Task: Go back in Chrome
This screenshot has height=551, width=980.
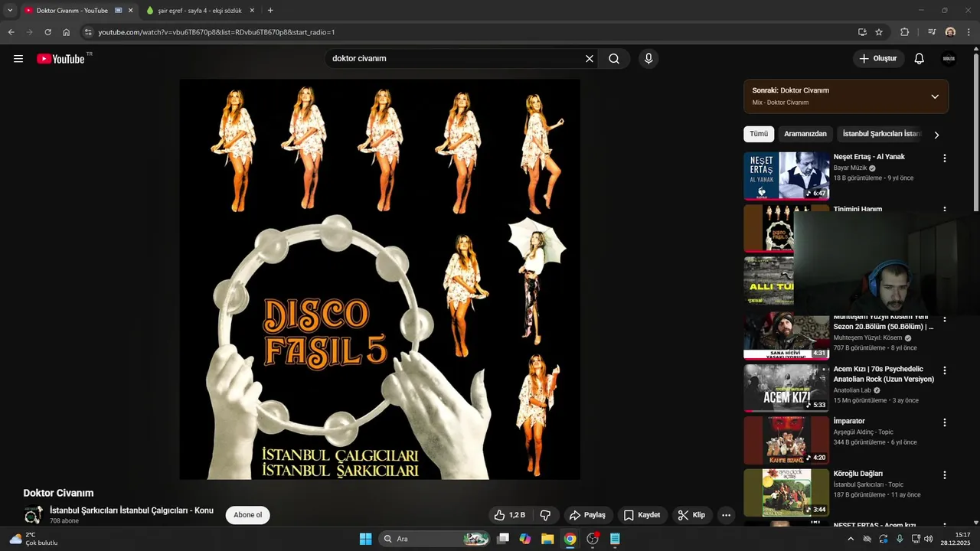Action: [11, 32]
